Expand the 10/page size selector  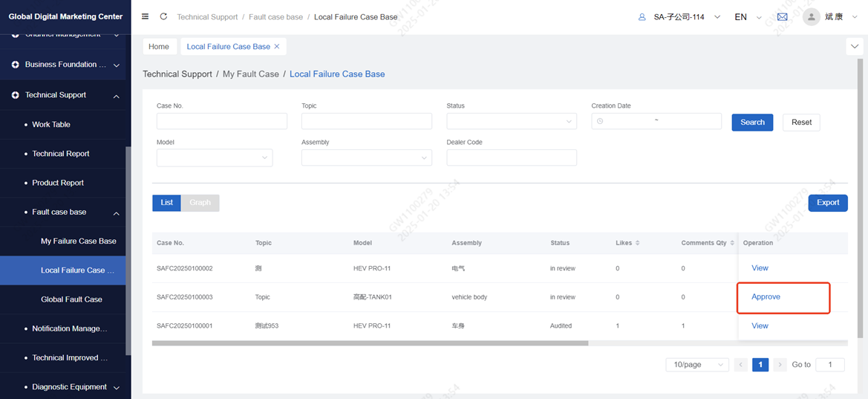click(x=698, y=365)
